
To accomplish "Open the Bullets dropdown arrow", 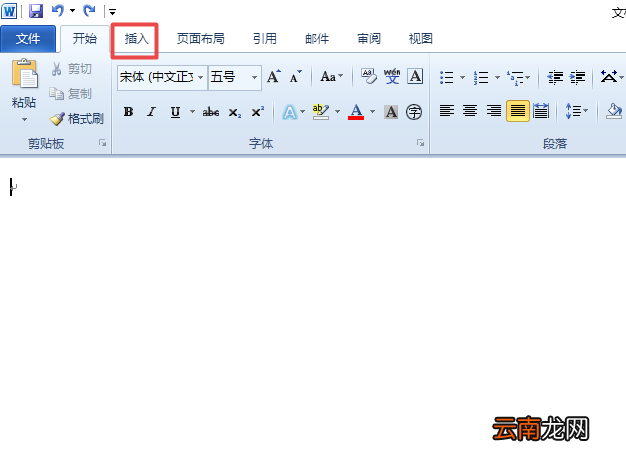I will (x=462, y=77).
